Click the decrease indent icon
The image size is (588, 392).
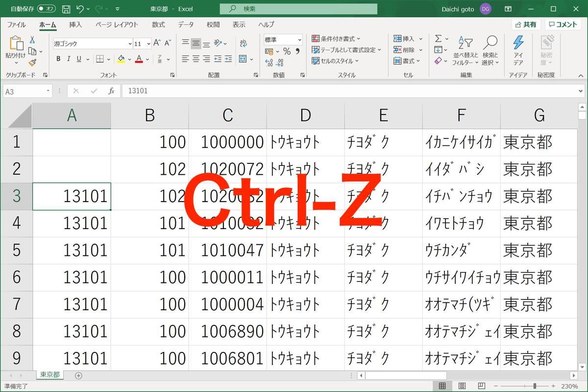tap(218, 59)
